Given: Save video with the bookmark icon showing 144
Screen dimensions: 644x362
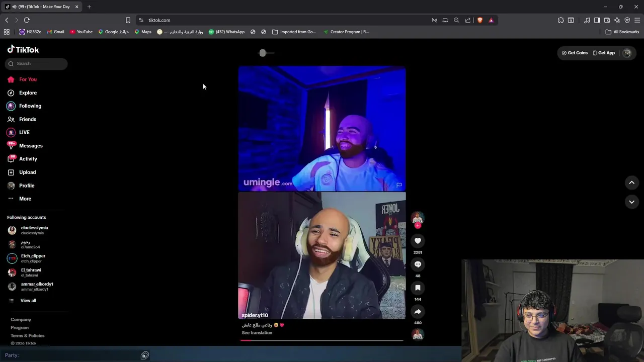Looking at the screenshot, I should [x=418, y=288].
